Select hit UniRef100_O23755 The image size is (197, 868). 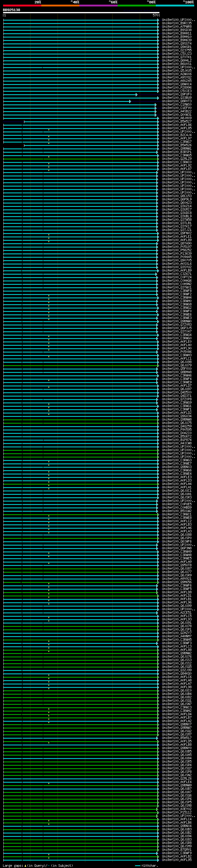click(177, 50)
